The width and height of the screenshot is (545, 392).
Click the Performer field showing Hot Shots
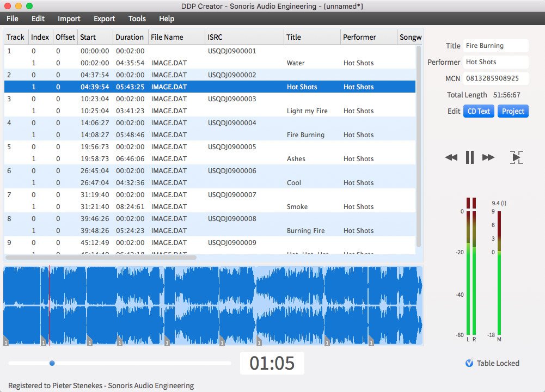tap(496, 62)
